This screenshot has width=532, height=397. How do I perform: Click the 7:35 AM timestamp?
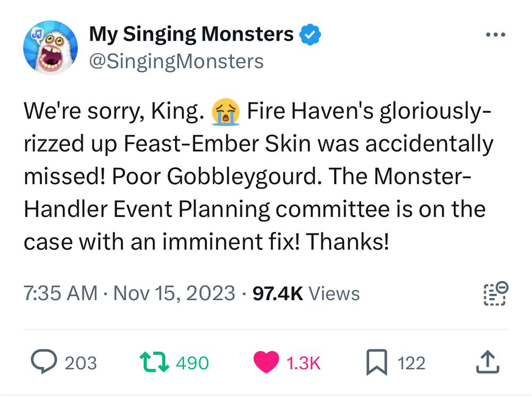61,293
